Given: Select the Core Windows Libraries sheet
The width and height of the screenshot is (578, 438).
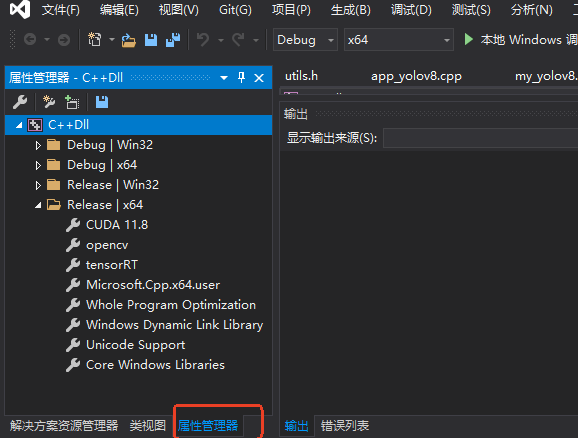Looking at the screenshot, I should (x=155, y=365).
